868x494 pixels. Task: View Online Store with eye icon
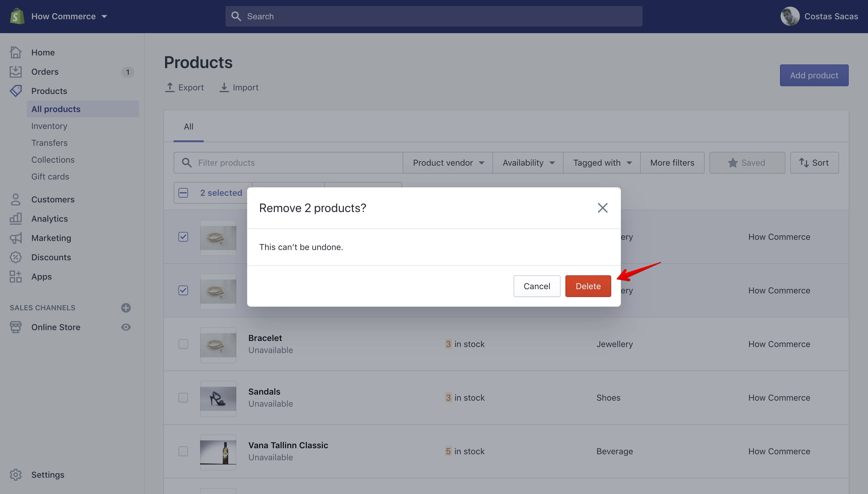[126, 327]
